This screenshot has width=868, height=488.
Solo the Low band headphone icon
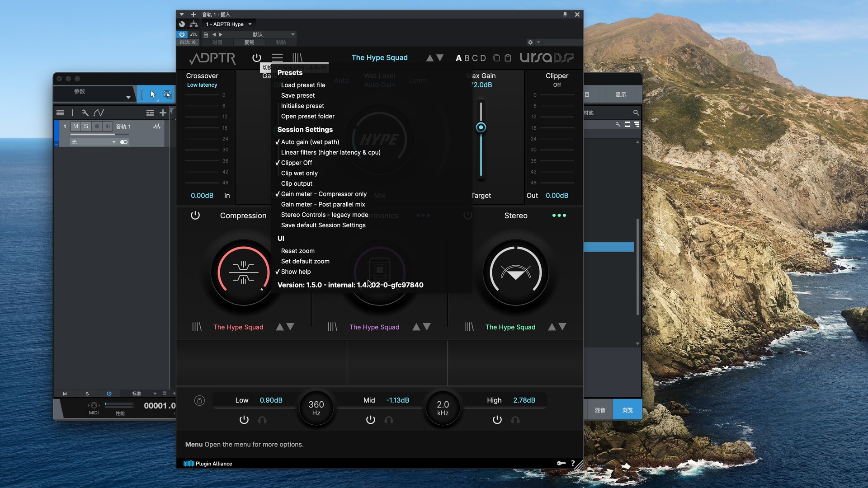[x=262, y=420]
